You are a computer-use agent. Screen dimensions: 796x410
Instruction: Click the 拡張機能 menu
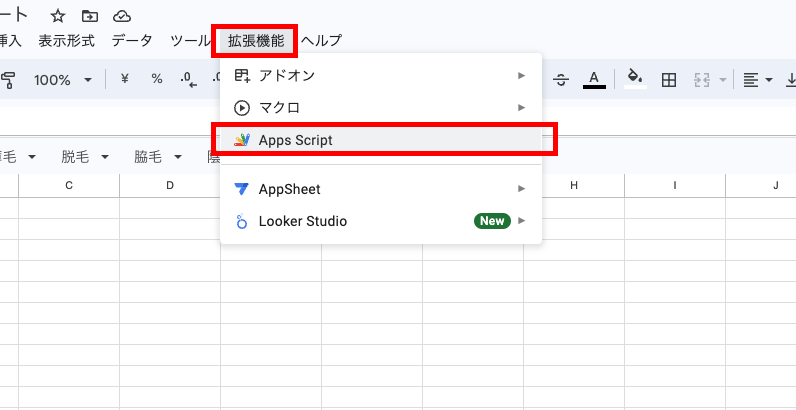(256, 41)
